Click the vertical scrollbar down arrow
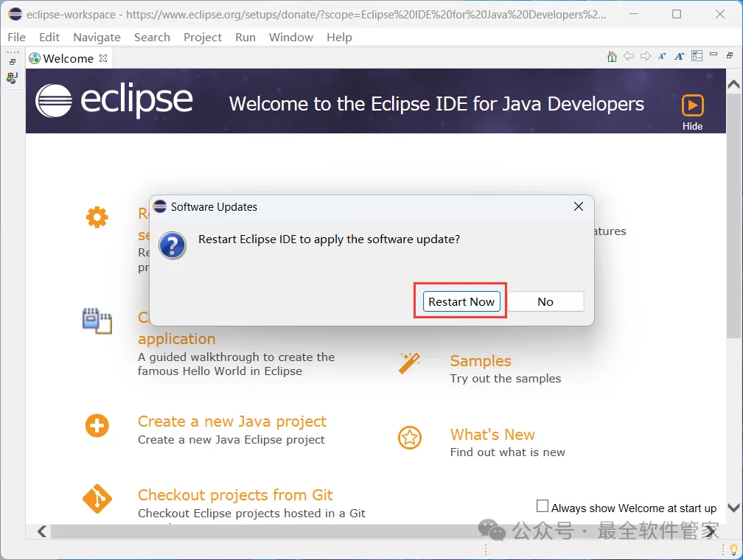743x560 pixels. click(x=733, y=508)
